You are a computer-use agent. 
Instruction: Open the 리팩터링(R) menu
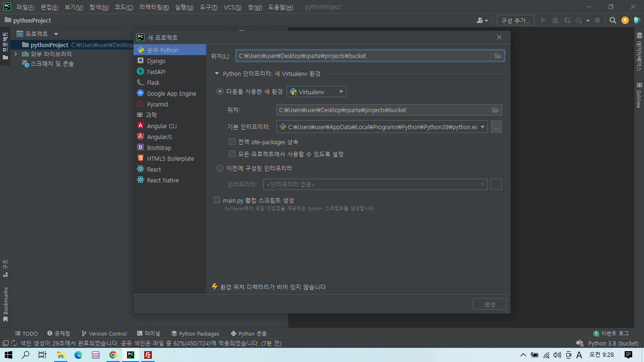pyautogui.click(x=154, y=7)
